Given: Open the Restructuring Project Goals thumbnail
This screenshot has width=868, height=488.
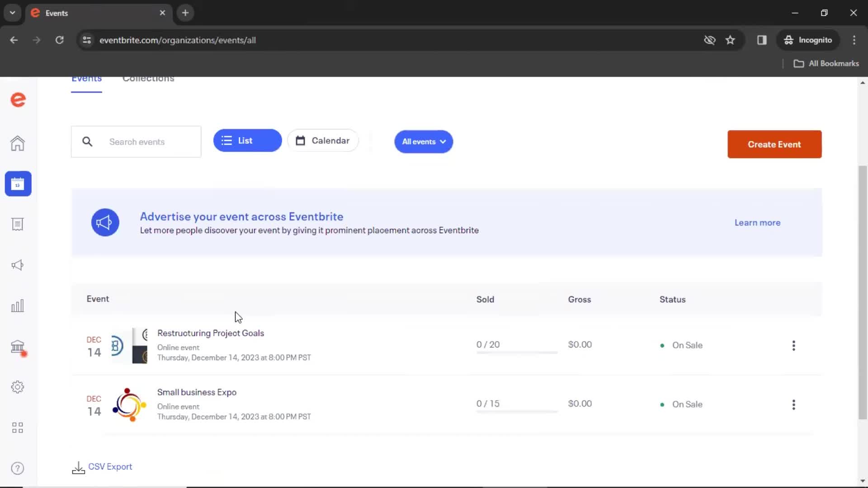Looking at the screenshot, I should pyautogui.click(x=129, y=346).
